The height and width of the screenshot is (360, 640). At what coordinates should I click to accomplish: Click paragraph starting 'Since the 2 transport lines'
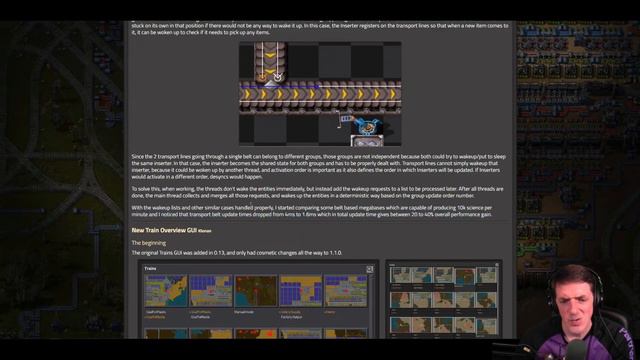(319, 167)
